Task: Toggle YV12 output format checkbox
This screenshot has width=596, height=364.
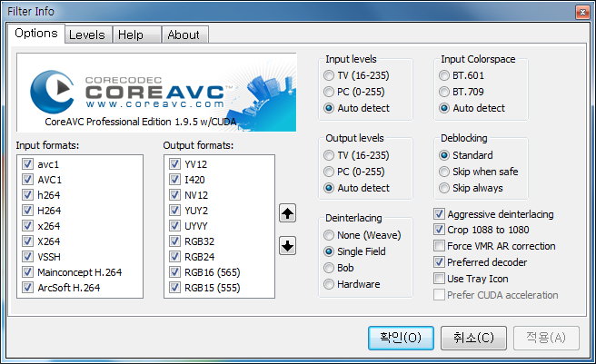Action: tap(174, 164)
